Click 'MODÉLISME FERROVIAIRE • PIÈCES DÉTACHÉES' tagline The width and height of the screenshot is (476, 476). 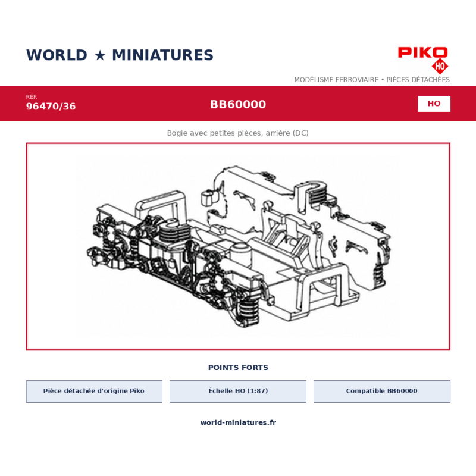pyautogui.click(x=372, y=80)
